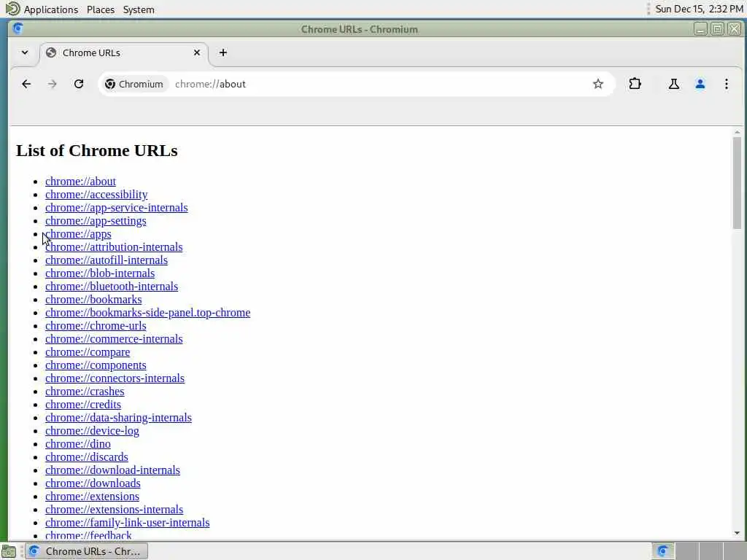The height and width of the screenshot is (560, 747).
Task: Open the System menu
Action: (139, 9)
